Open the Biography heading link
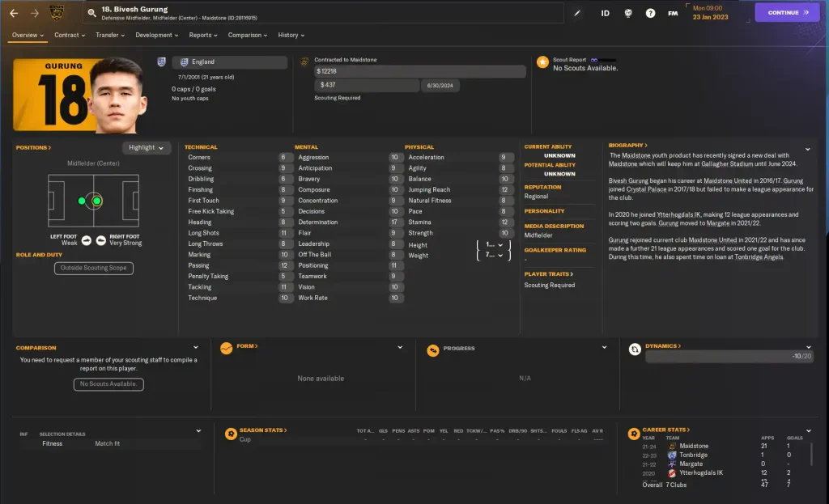 pos(627,146)
